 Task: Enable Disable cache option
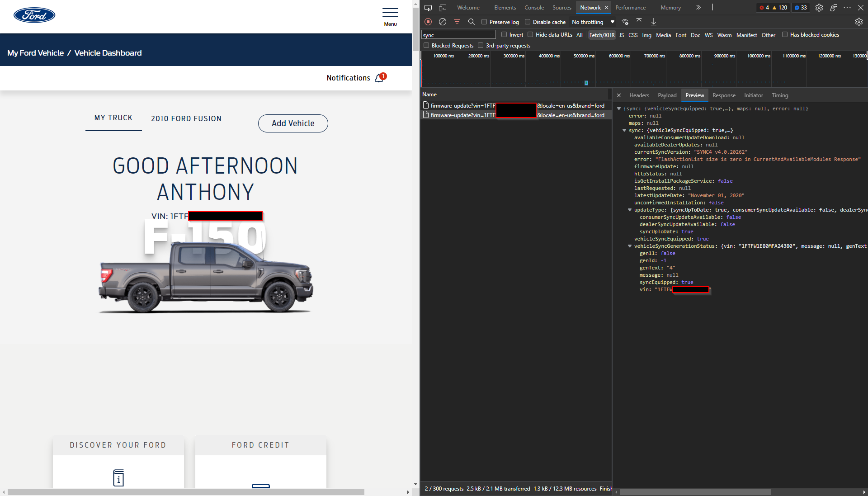(528, 22)
